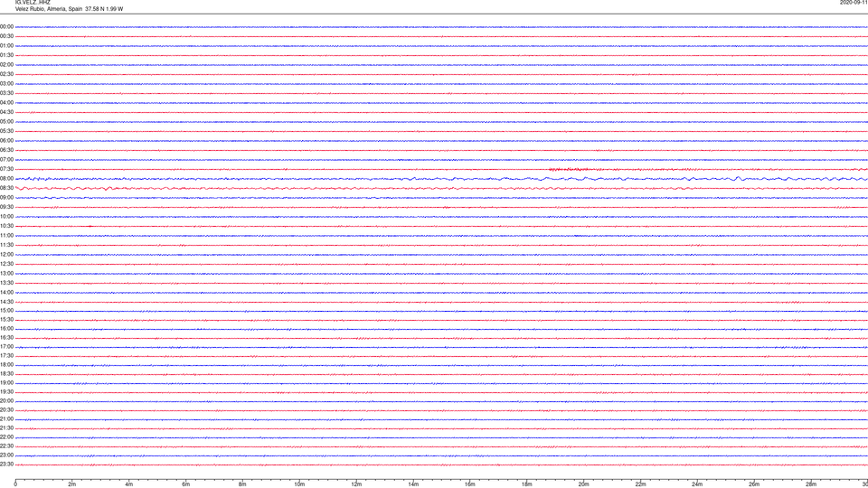
Task: Select the 16:00 trace label
Action: 6,329
